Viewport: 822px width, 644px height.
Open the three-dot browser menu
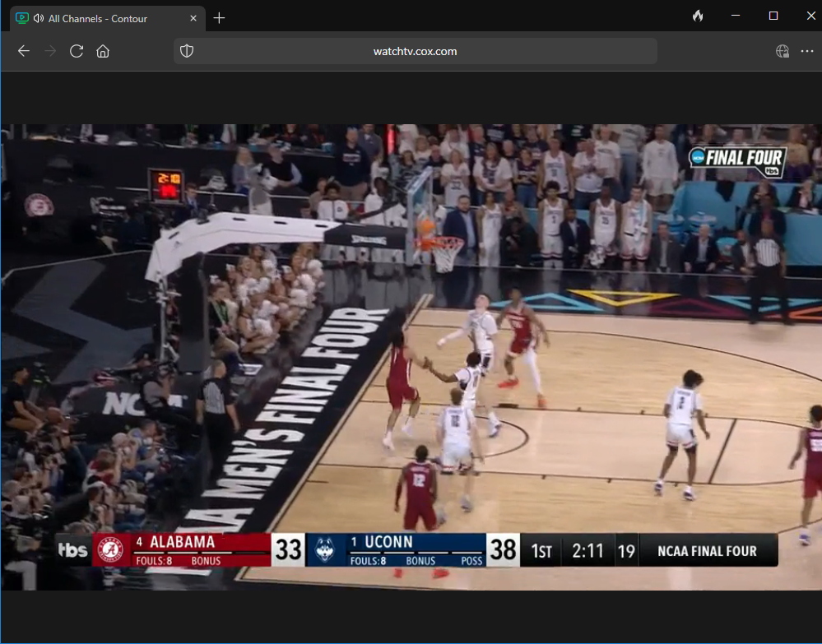807,51
